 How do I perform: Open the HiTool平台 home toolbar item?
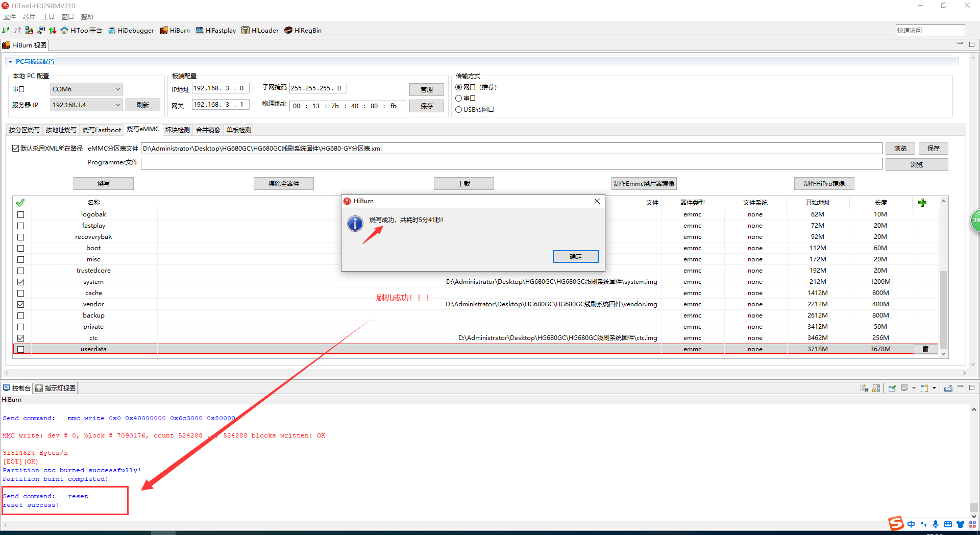[x=81, y=30]
